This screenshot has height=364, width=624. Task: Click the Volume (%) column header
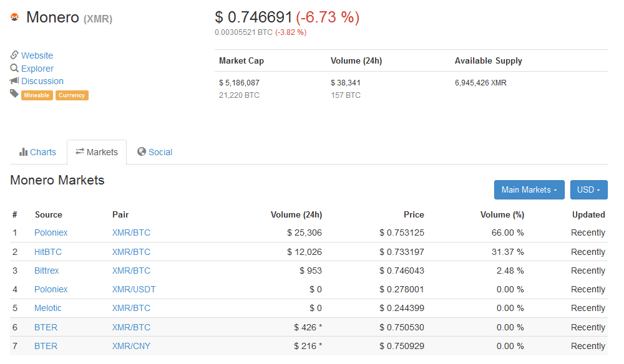pos(502,214)
